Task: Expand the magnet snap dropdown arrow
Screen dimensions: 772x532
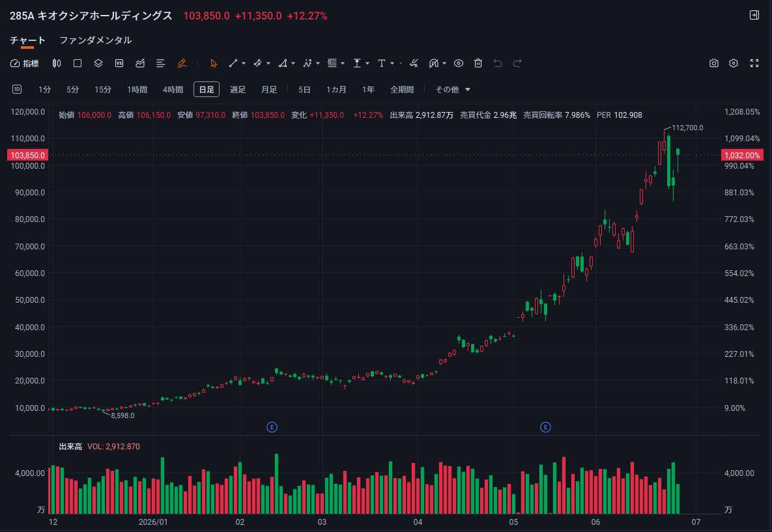Action: tap(444, 63)
